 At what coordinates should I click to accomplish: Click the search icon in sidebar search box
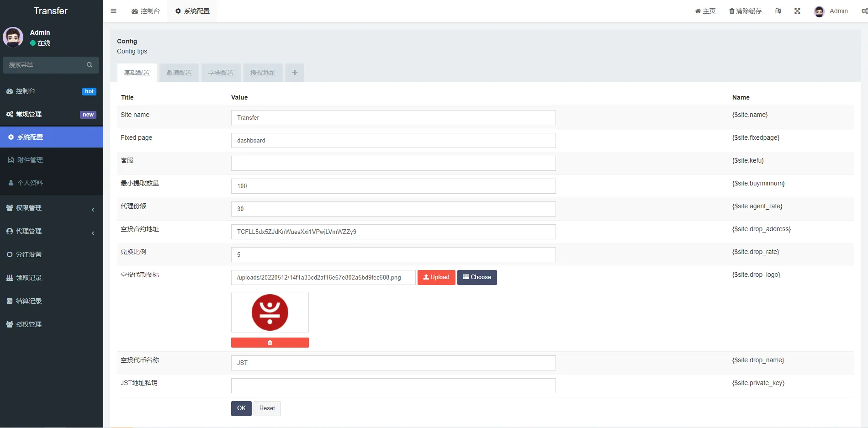(90, 65)
